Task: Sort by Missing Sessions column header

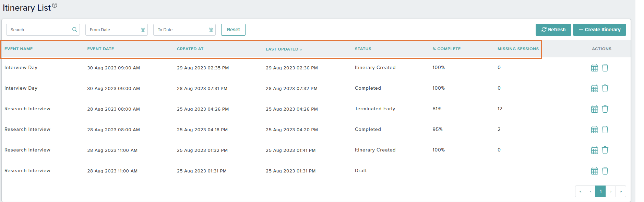Action: pos(518,49)
